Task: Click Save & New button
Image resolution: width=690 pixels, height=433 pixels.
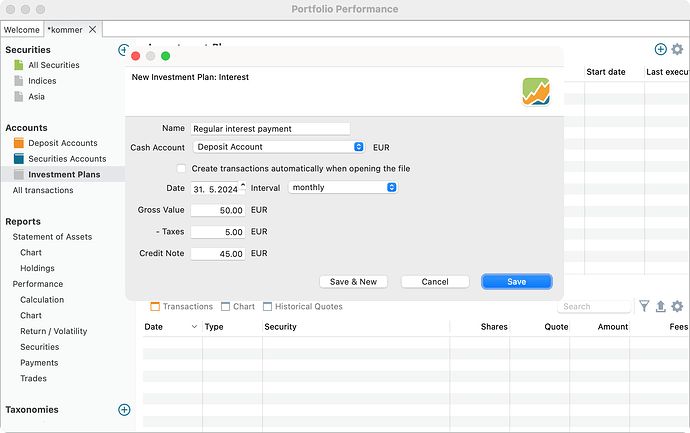Action: (x=353, y=282)
